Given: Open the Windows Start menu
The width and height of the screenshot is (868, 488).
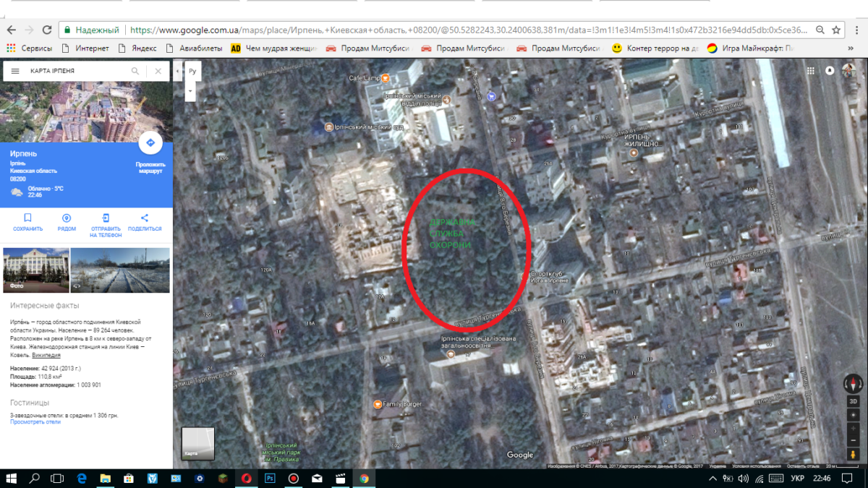Looking at the screenshot, I should pos(11,479).
